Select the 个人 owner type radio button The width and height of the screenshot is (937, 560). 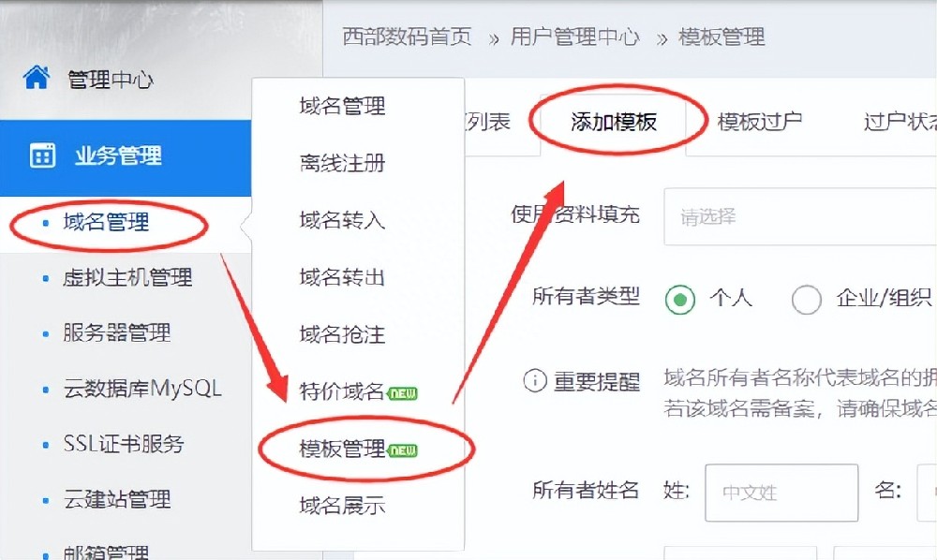[x=680, y=299]
